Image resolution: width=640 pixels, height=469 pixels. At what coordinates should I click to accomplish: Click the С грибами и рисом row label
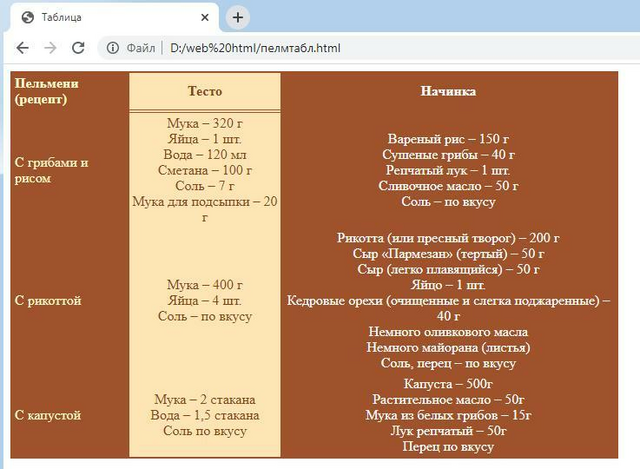pyautogui.click(x=51, y=170)
